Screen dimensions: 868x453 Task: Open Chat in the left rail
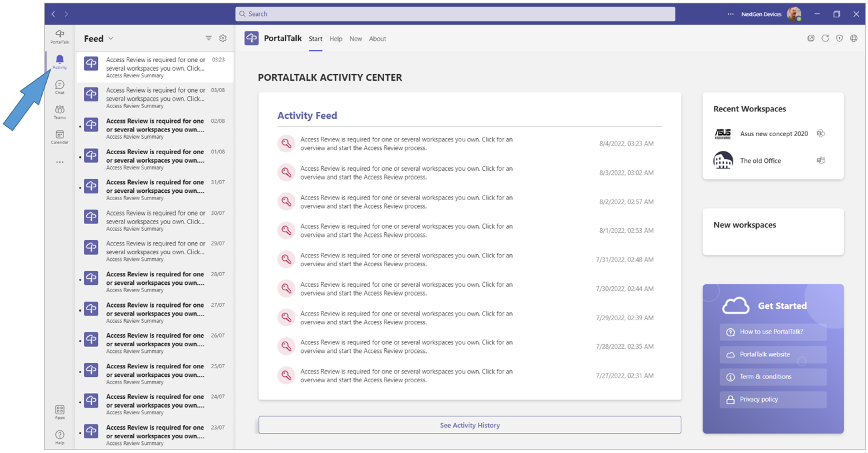59,87
